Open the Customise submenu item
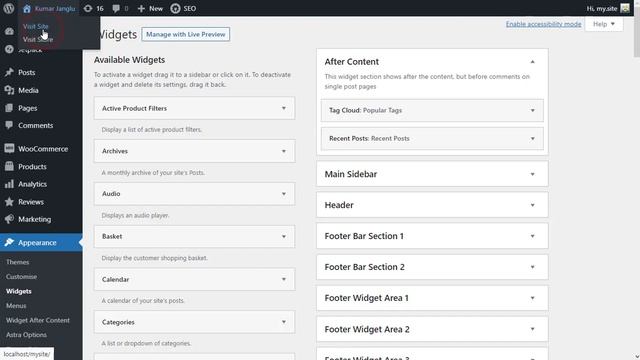Image resolution: width=640 pixels, height=360 pixels. (21, 276)
